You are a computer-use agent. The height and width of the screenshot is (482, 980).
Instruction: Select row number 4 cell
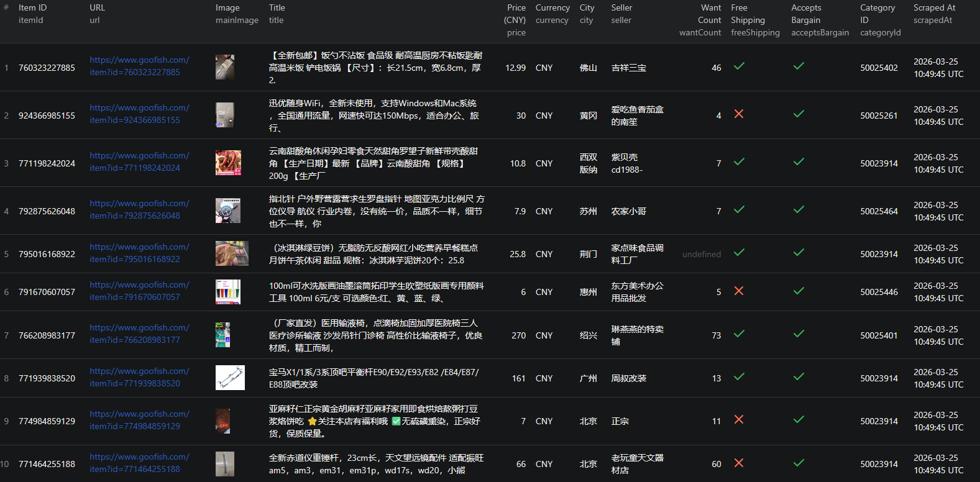[x=6, y=211]
